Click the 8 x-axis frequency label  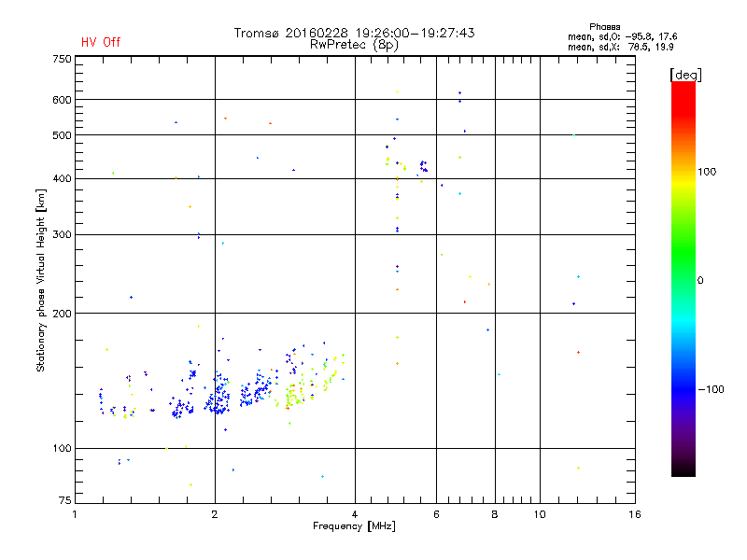click(x=495, y=514)
